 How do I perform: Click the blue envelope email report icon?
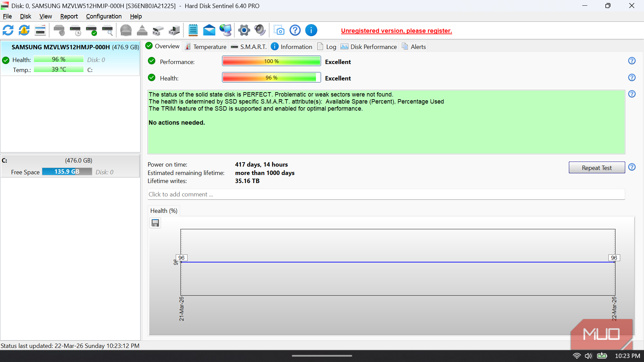[209, 31]
